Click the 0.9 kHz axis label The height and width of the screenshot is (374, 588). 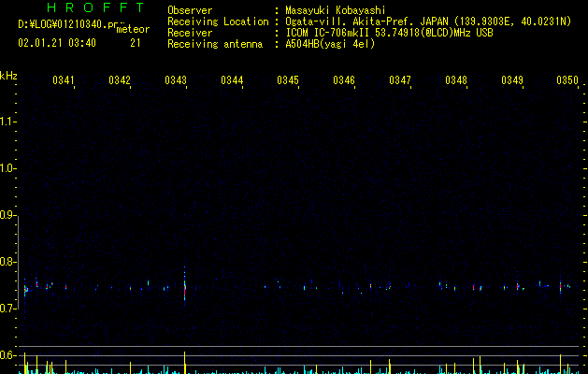(8, 215)
